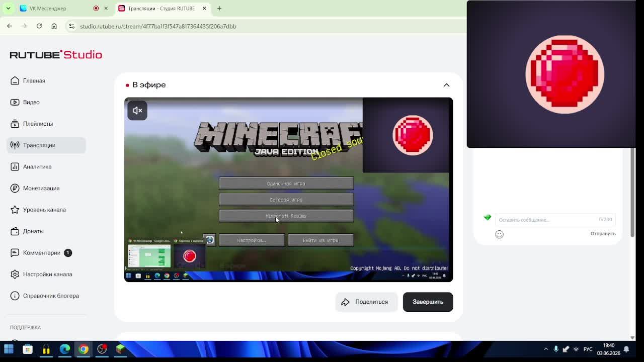Viewport: 644px width, 362px height.
Task: View site information in address bar
Action: pos(71,26)
